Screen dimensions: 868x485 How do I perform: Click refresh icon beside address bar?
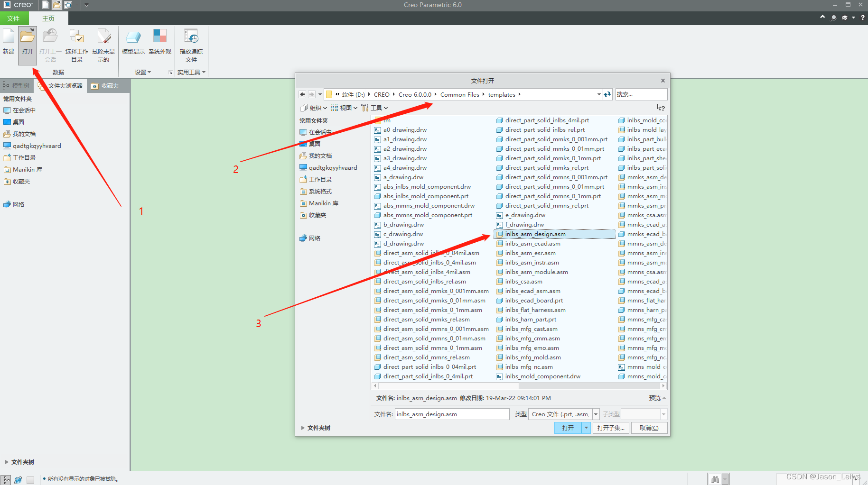pos(607,94)
